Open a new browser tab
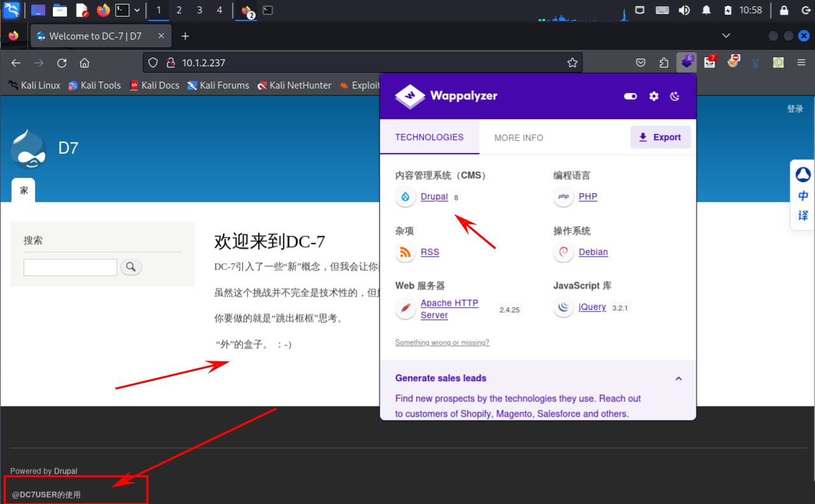 tap(185, 36)
